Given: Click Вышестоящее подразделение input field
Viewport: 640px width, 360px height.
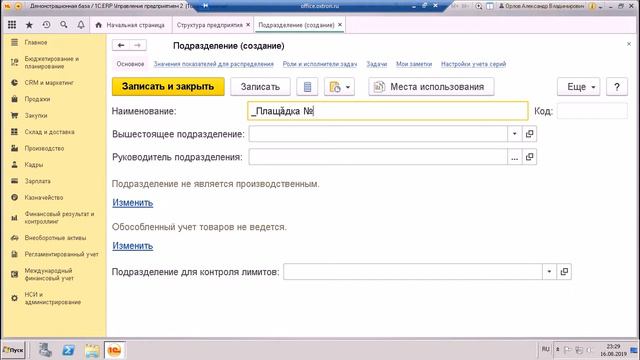Looking at the screenshot, I should [378, 134].
